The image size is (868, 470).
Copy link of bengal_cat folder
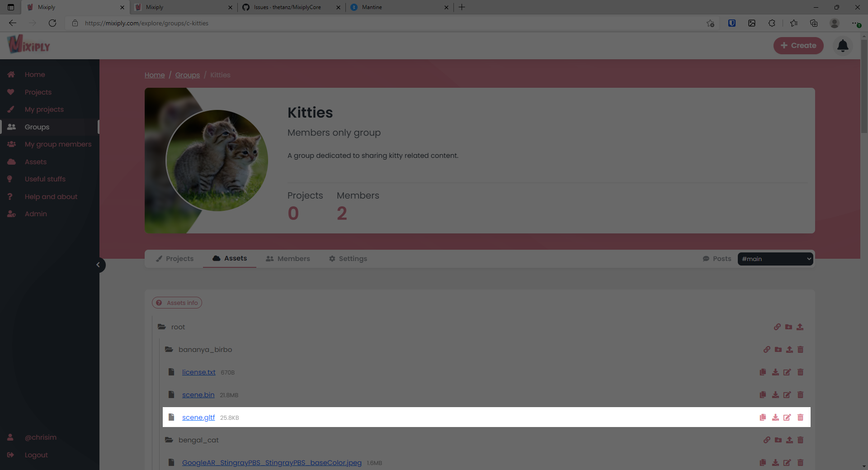tap(767, 440)
